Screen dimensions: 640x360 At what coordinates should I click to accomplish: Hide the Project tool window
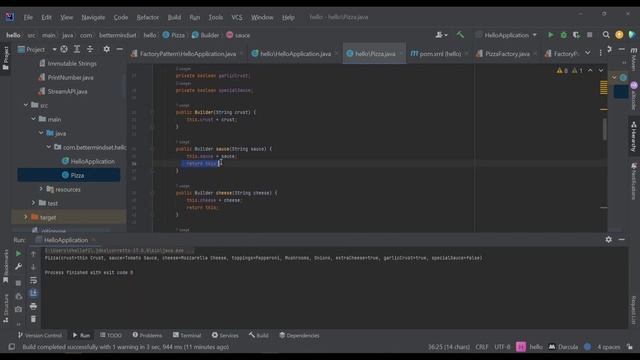tap(120, 49)
